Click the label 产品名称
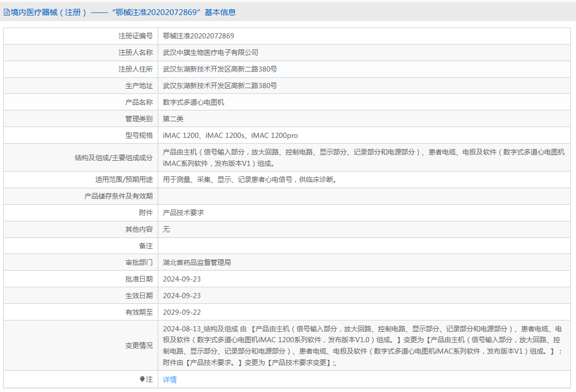The height and width of the screenshot is (392, 576). [x=139, y=102]
